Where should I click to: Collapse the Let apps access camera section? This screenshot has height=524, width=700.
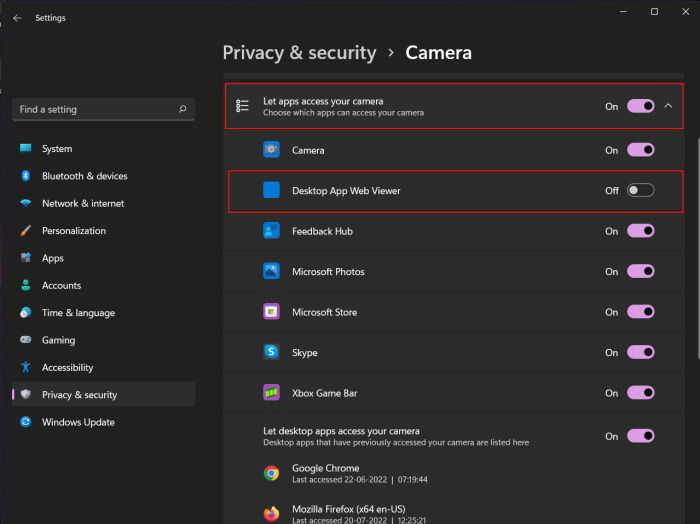coord(668,106)
